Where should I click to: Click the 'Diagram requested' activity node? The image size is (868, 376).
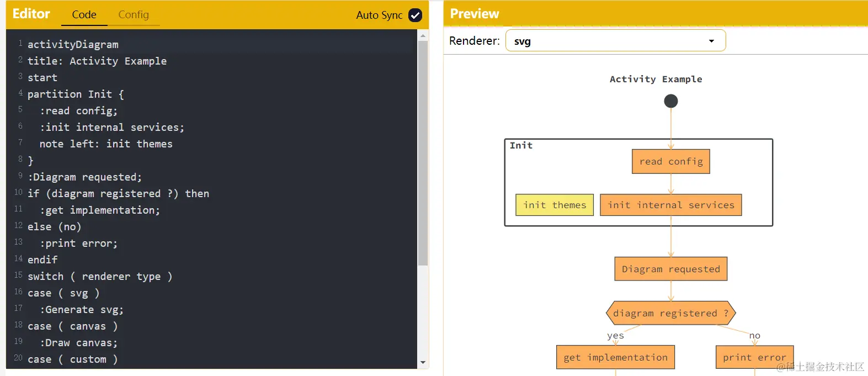(x=671, y=269)
